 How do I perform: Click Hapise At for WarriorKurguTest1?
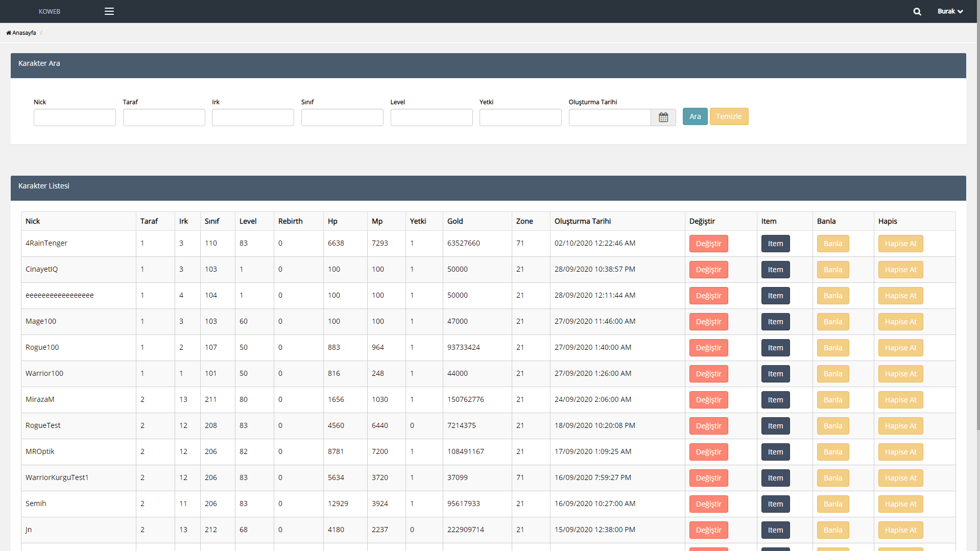(900, 478)
